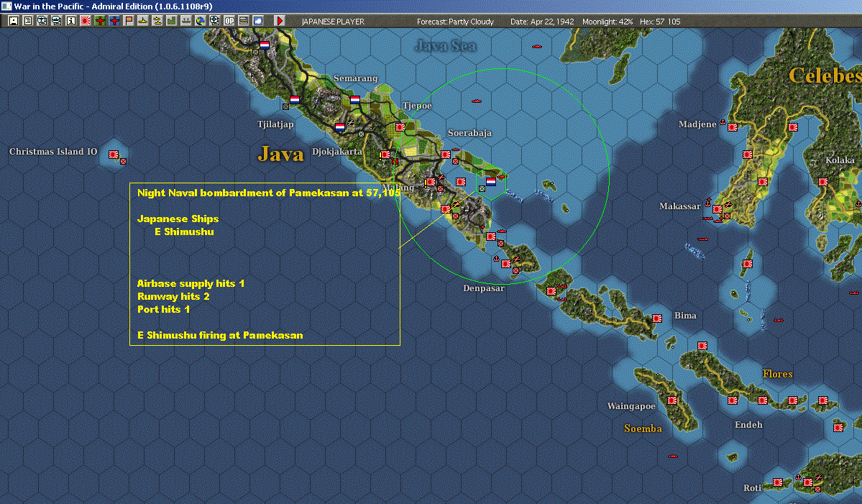Click the double yellow ships icon

point(157,21)
